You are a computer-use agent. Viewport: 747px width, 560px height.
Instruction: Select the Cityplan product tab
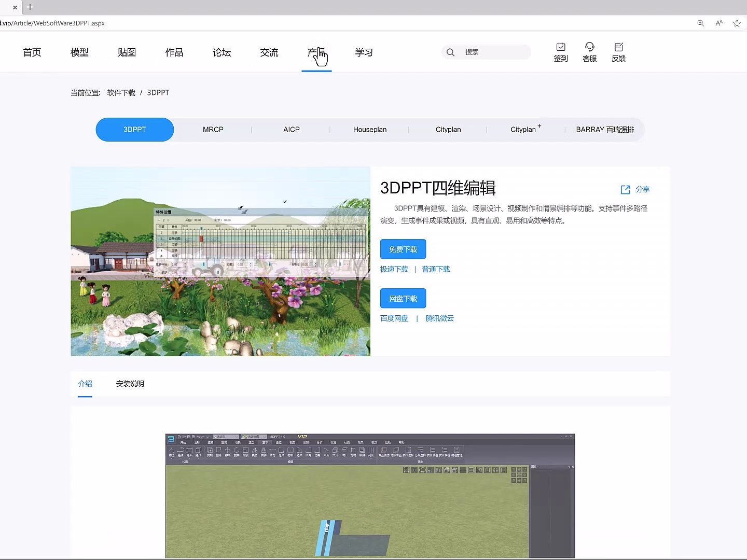coord(448,130)
